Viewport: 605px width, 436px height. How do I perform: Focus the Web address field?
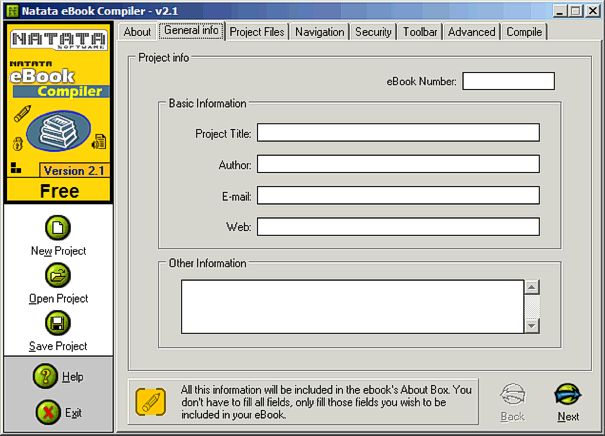click(x=398, y=227)
